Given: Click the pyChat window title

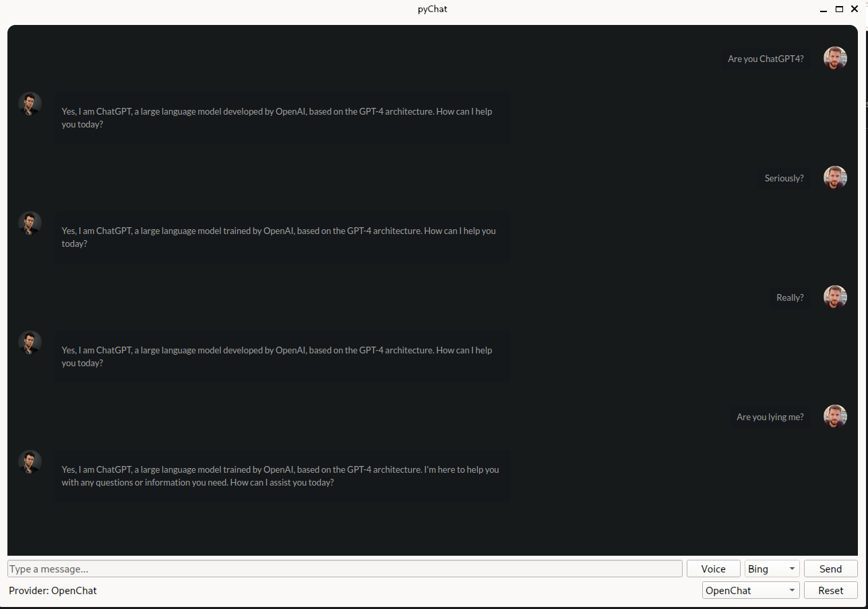Looking at the screenshot, I should coord(433,9).
